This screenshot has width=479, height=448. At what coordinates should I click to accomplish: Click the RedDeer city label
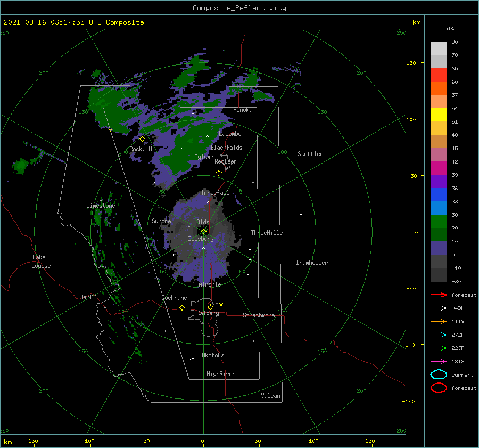pos(226,161)
